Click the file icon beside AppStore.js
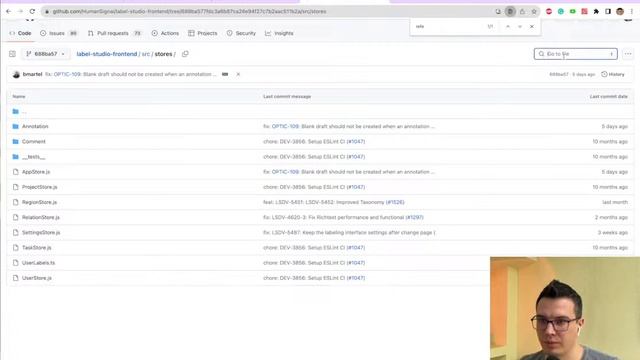640x360 pixels. coord(16,172)
